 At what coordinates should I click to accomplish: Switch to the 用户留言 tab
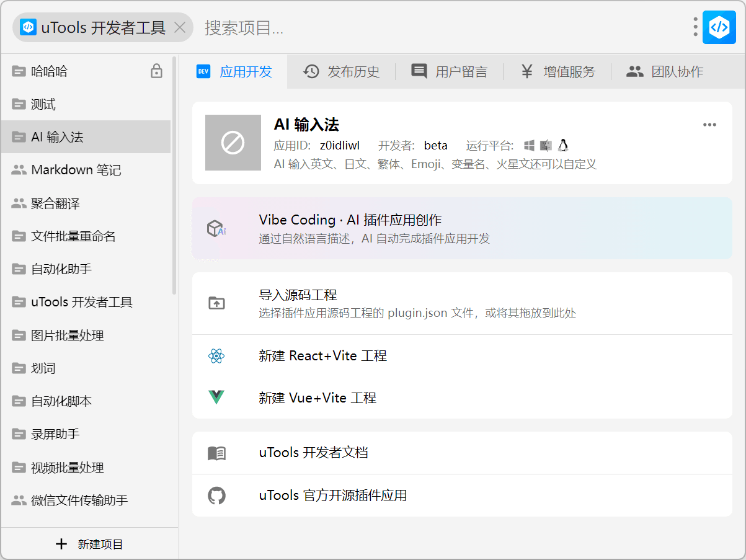(x=449, y=71)
